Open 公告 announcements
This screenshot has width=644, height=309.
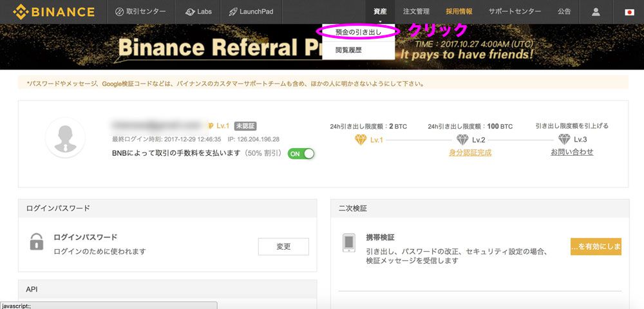point(564,12)
